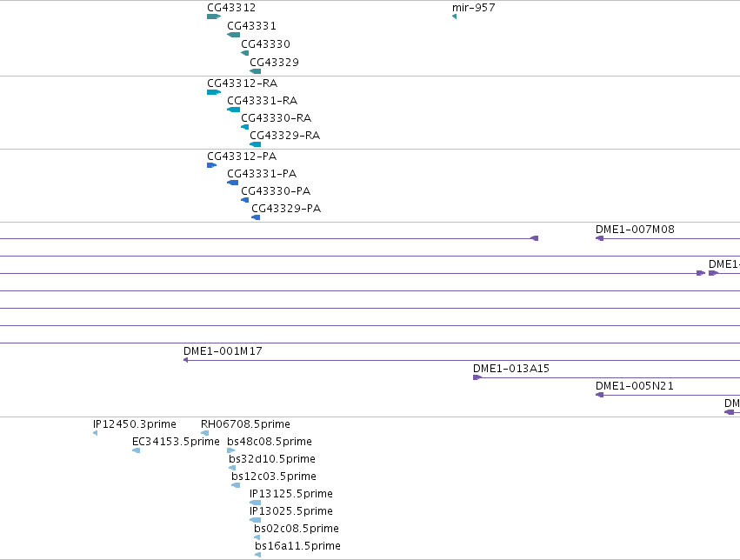Click the EC34153.5prime label

click(176, 442)
